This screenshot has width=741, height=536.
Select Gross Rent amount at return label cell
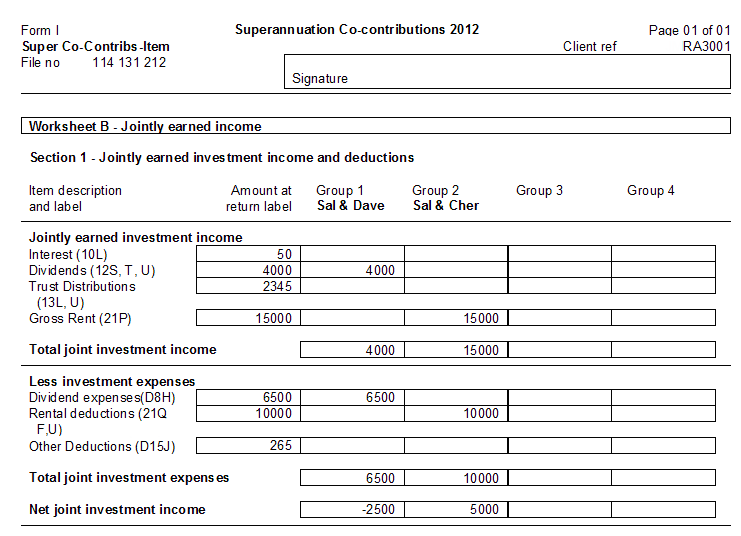click(248, 318)
